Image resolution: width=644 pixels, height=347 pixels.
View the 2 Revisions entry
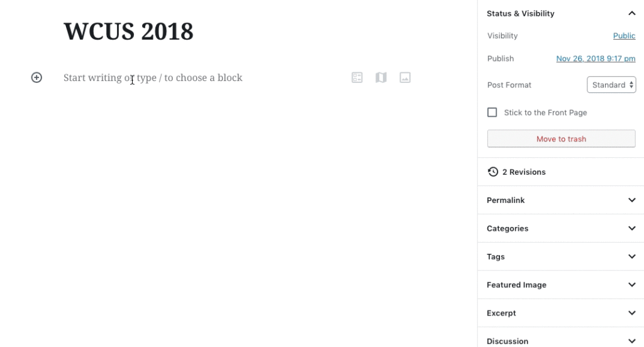pyautogui.click(x=524, y=172)
